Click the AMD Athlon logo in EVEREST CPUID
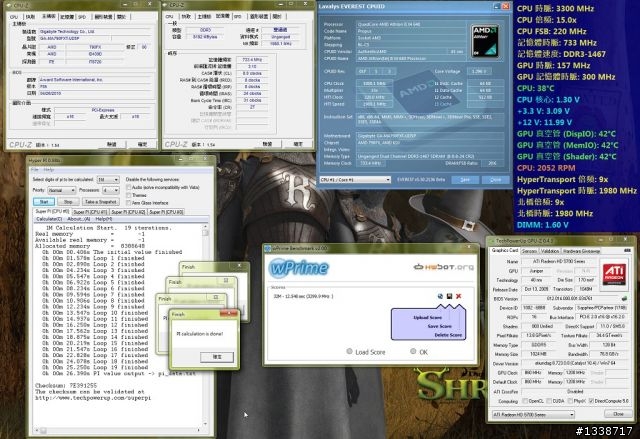The height and width of the screenshot is (439, 640). pyautogui.click(x=485, y=41)
